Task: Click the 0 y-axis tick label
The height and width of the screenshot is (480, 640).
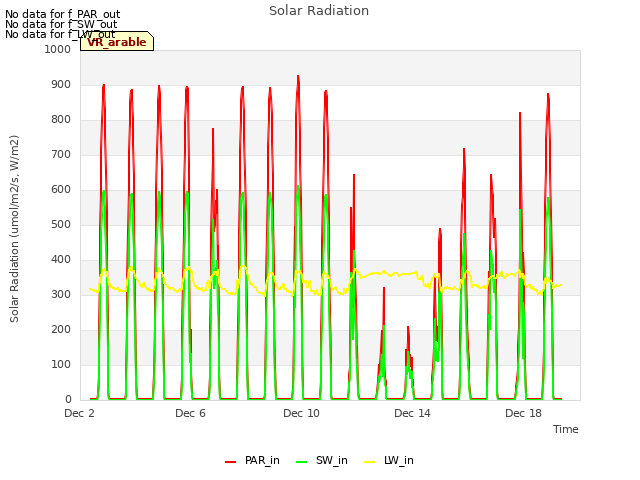Action: pos(68,400)
